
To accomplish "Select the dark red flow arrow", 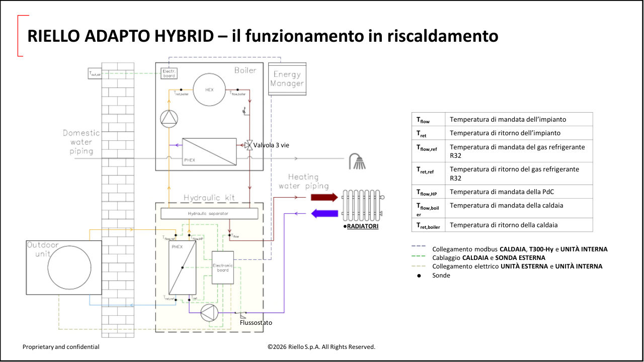I will [325, 197].
